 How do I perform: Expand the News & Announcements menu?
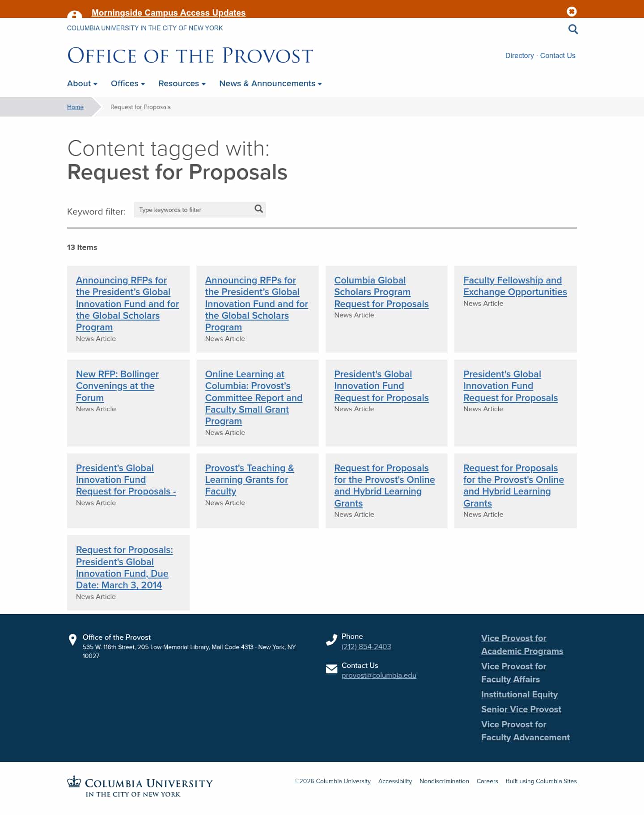tap(271, 84)
